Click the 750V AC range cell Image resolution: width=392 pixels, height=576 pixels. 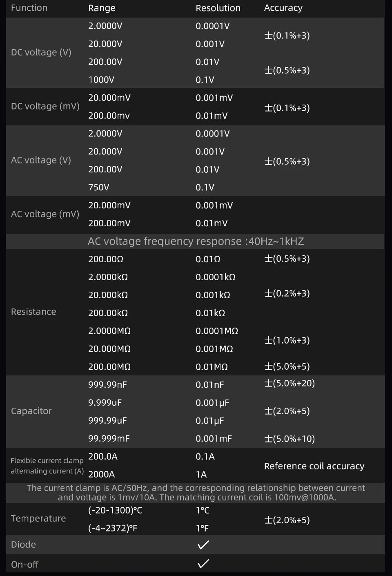(99, 188)
